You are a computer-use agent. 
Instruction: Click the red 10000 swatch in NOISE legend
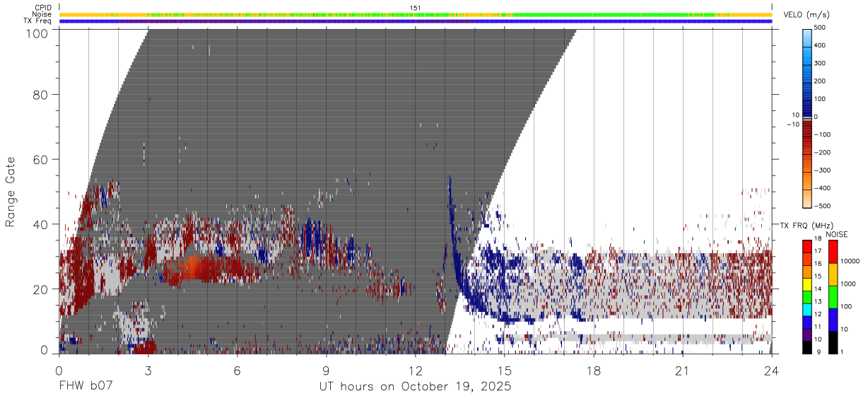click(833, 252)
